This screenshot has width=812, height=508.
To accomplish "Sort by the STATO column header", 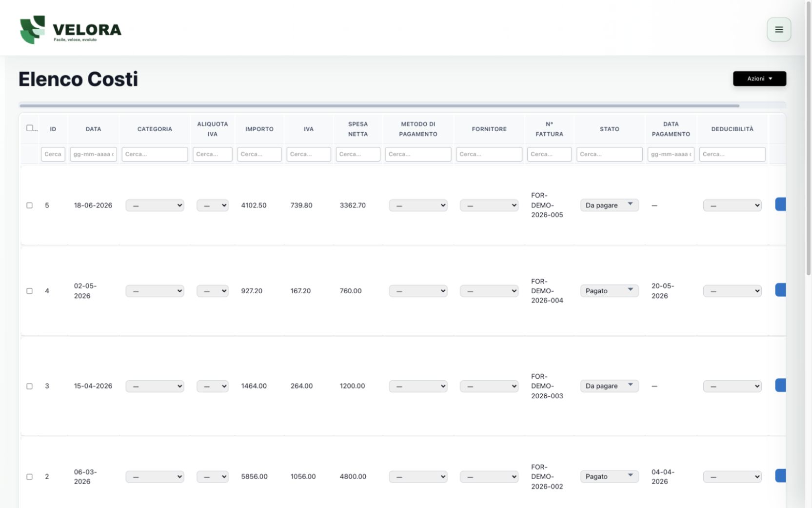I will (x=610, y=129).
